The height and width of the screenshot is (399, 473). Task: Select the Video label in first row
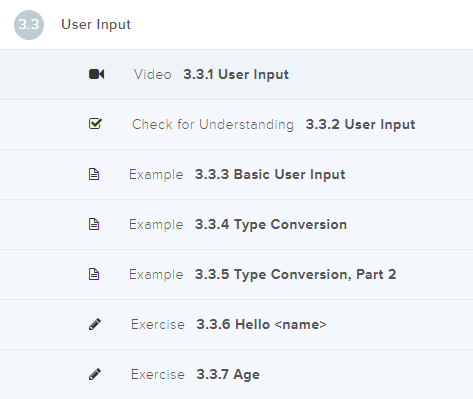click(153, 74)
